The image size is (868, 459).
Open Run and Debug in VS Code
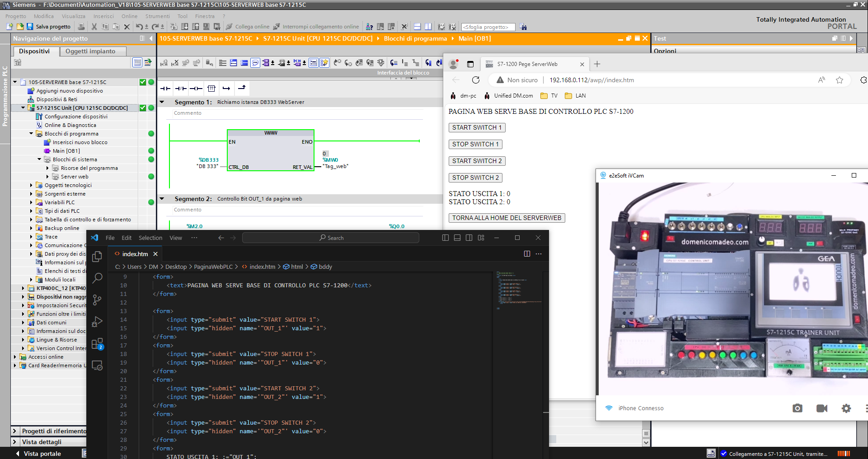click(97, 322)
